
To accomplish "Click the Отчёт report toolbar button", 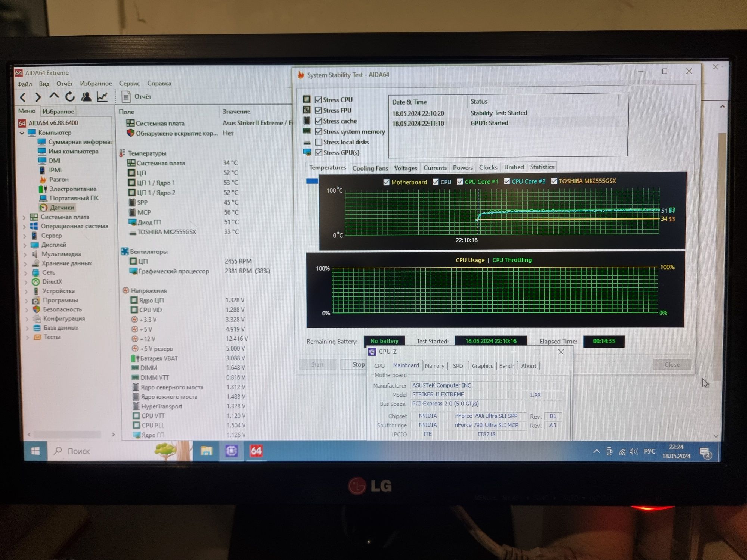I will [x=137, y=97].
